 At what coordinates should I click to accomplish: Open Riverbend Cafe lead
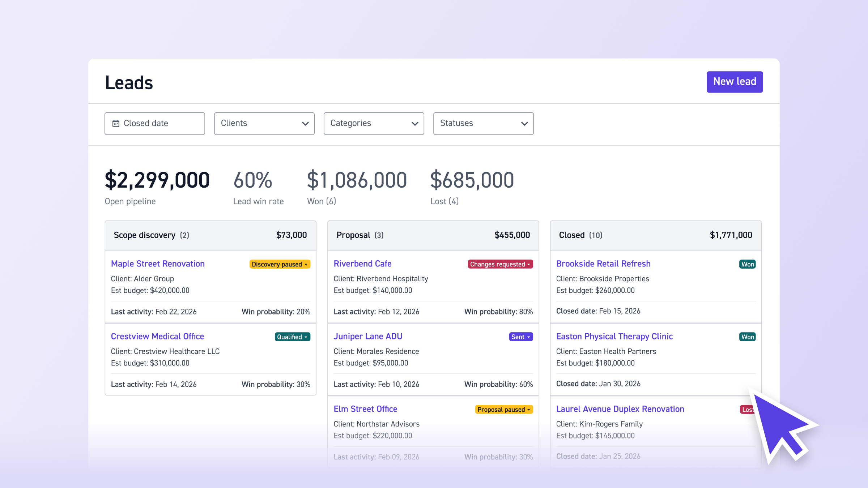362,264
